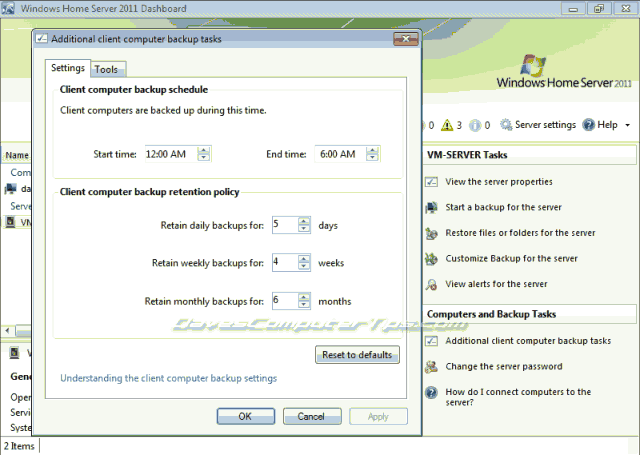Click the Apply button
This screenshot has width=640, height=455.
coord(378,416)
